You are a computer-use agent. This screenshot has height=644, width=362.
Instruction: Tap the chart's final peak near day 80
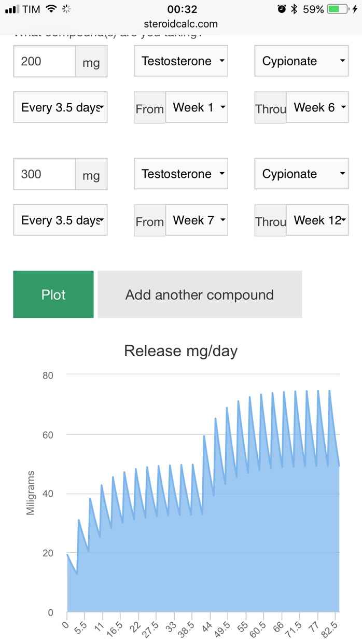[329, 391]
